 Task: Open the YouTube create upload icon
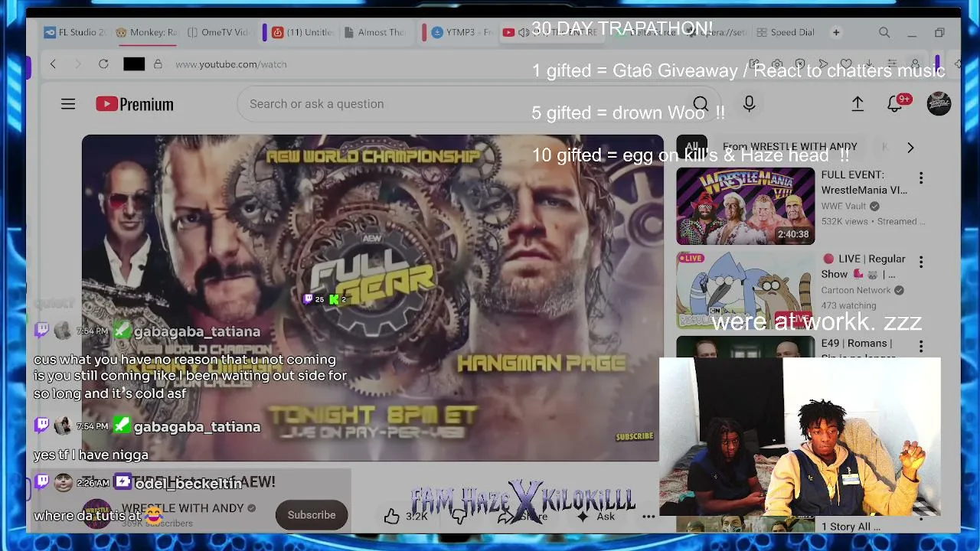tap(857, 104)
